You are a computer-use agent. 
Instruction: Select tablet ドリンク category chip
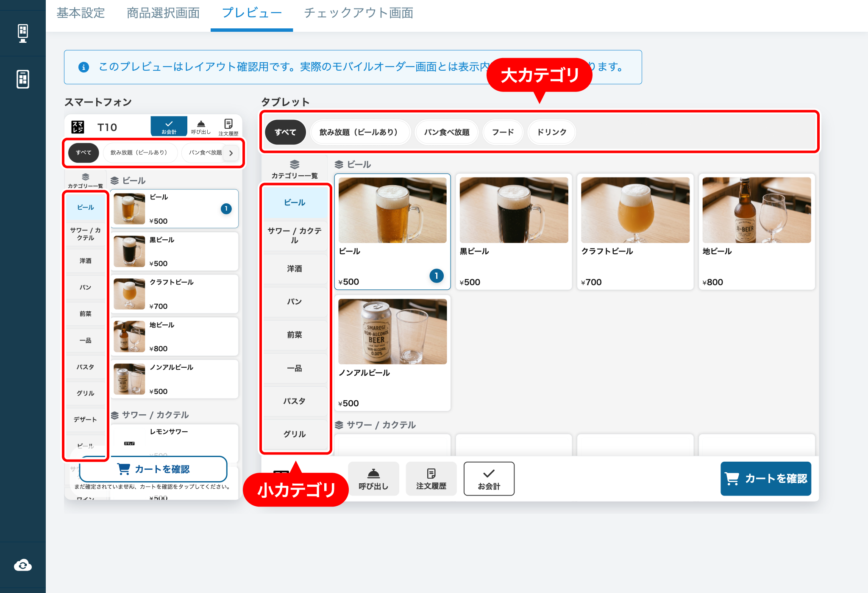[x=551, y=132]
